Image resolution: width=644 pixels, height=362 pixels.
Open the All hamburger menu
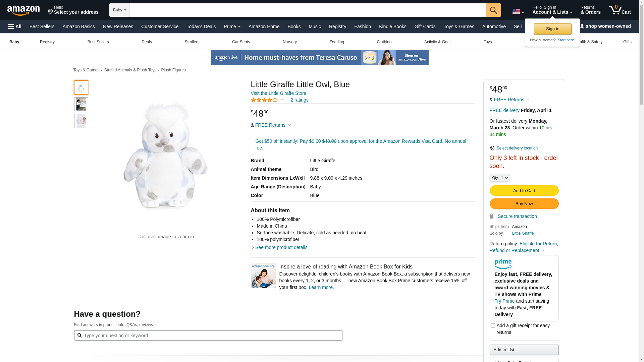pos(15,26)
